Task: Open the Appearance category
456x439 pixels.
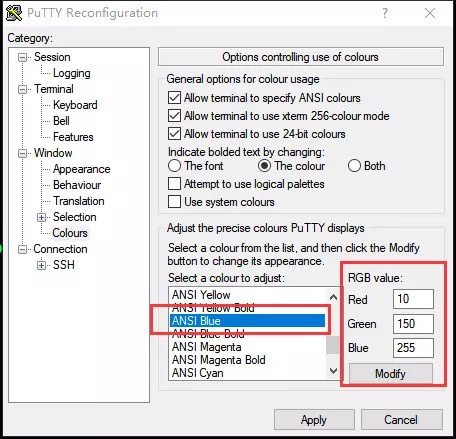Action: 82,169
